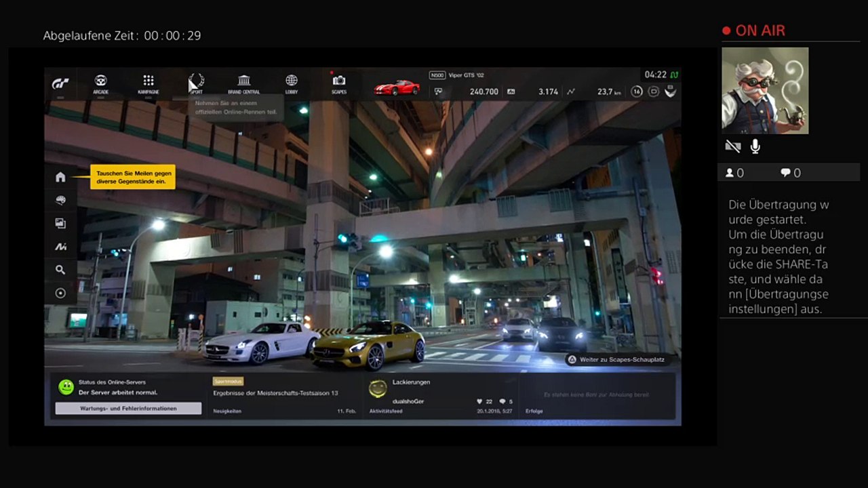Click the broadcast comments count bubble
This screenshot has width=868, height=488.
coord(785,173)
